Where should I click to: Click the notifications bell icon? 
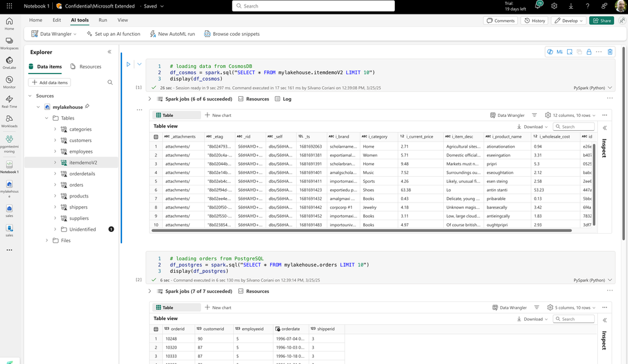[x=538, y=6]
